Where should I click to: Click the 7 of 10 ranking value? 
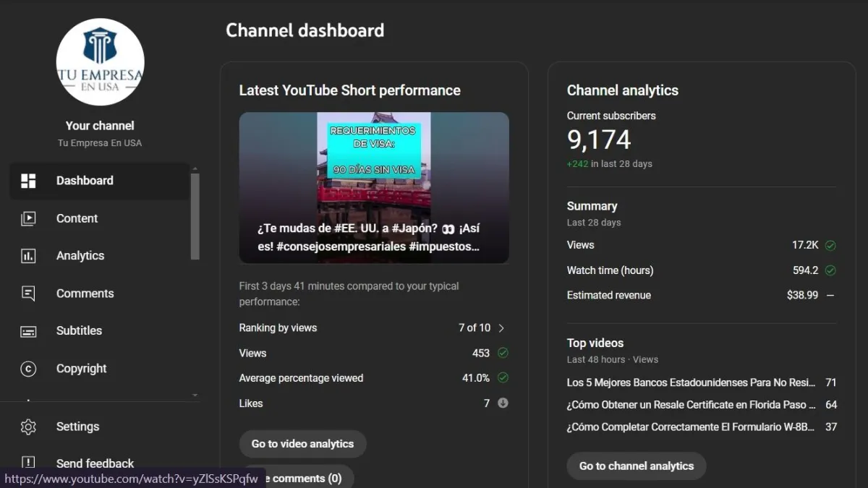point(475,328)
